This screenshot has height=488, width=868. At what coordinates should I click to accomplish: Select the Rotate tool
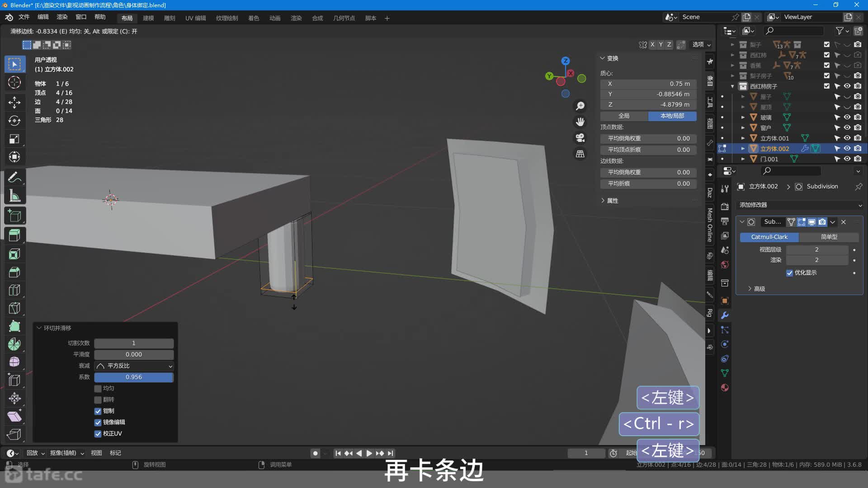coord(14,120)
